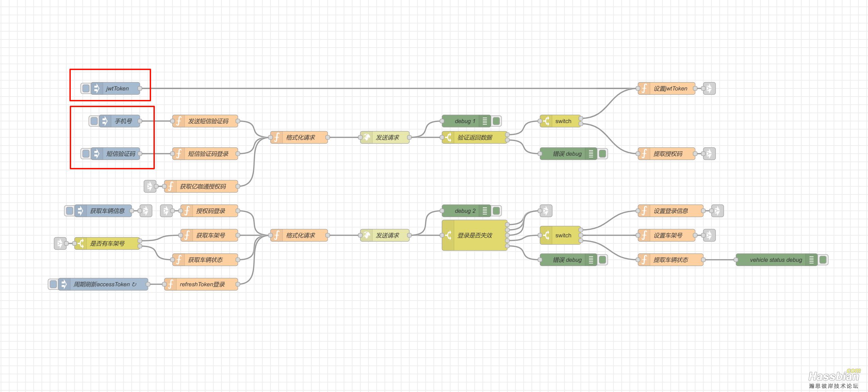The image size is (868, 392).
Task: Toggle debug 2 node output
Action: (x=496, y=211)
